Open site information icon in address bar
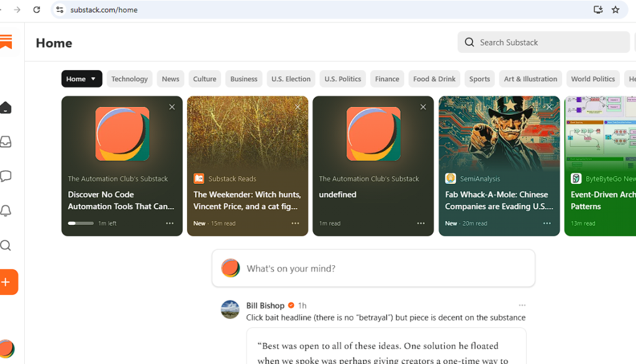Screen dimensions: 636x364 [x=60, y=10]
